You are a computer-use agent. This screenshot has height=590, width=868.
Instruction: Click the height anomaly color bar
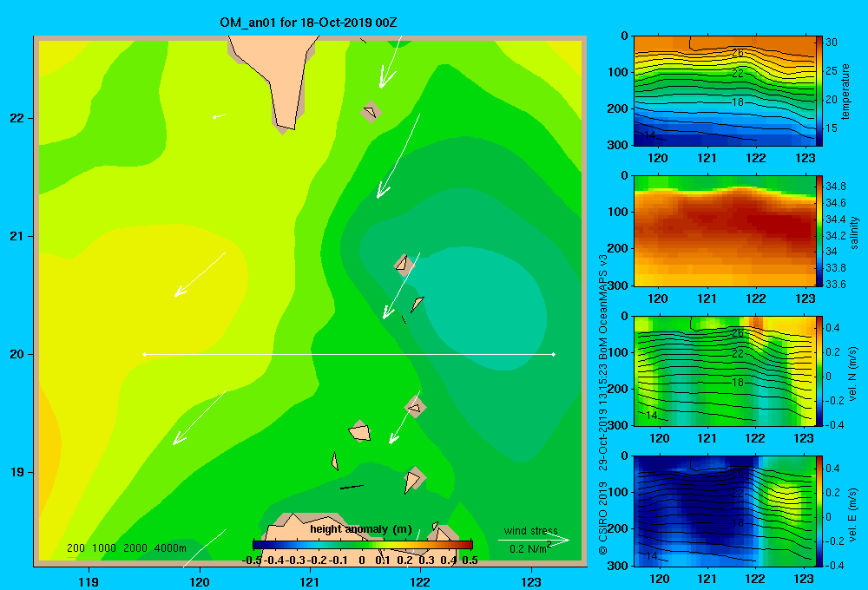point(363,545)
